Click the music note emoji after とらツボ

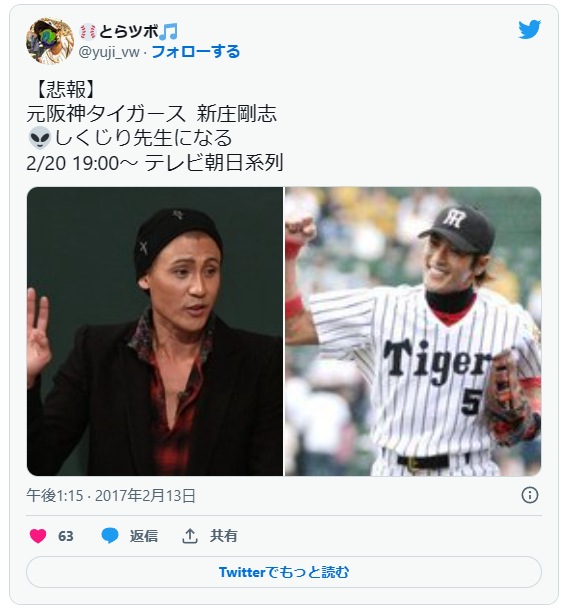pyautogui.click(x=169, y=31)
